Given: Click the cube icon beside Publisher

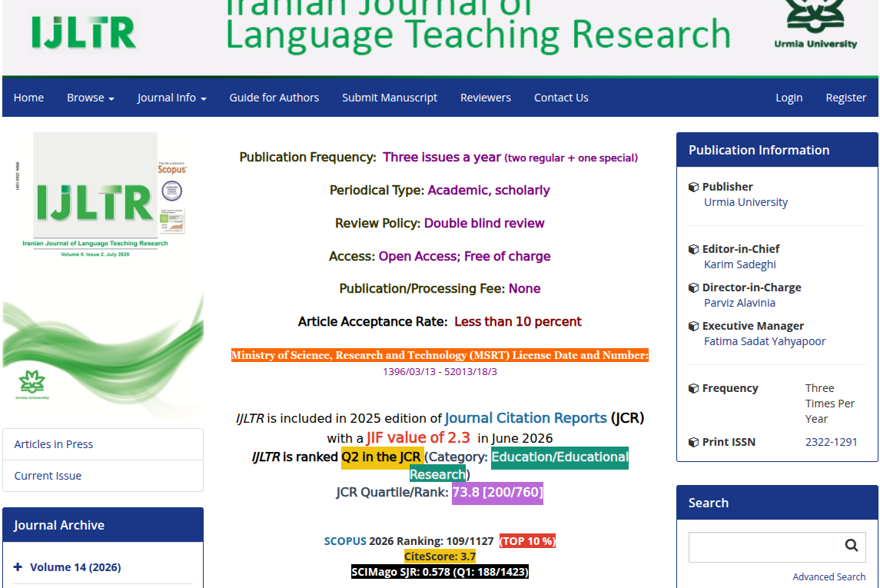Looking at the screenshot, I should (694, 187).
